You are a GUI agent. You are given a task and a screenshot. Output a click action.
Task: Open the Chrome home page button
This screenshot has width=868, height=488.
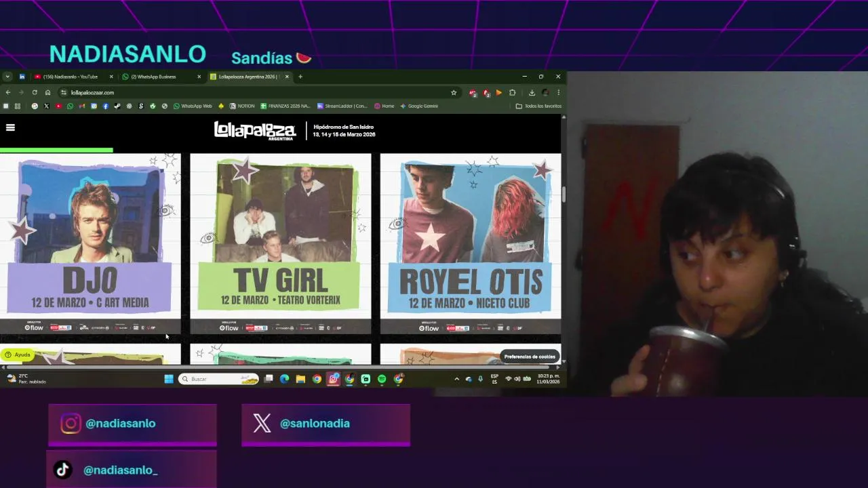point(47,92)
